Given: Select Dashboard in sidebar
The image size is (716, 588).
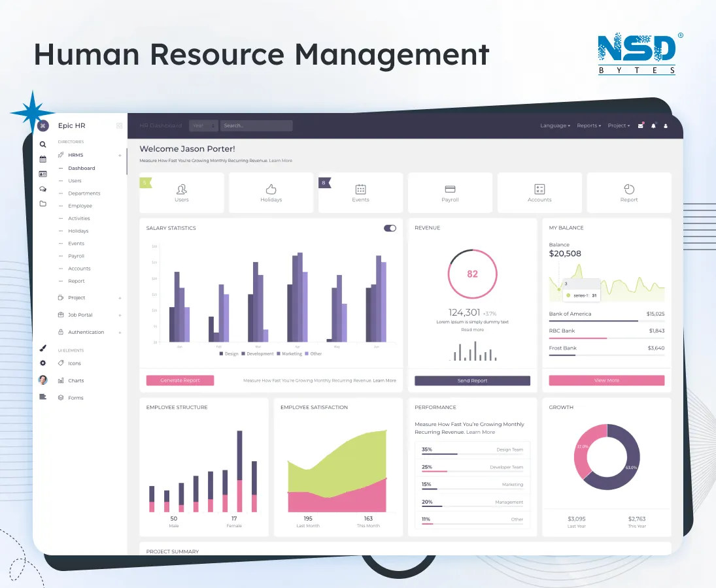Looking at the screenshot, I should pos(82,169).
